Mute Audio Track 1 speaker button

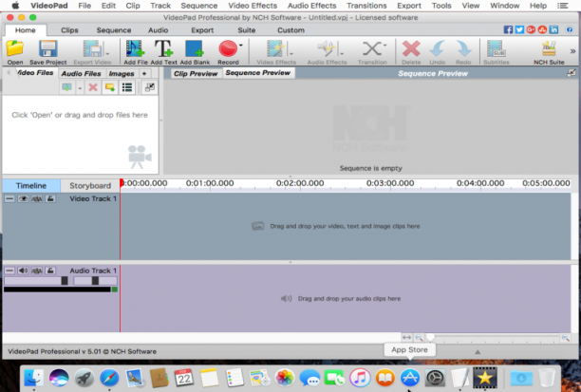tap(23, 271)
